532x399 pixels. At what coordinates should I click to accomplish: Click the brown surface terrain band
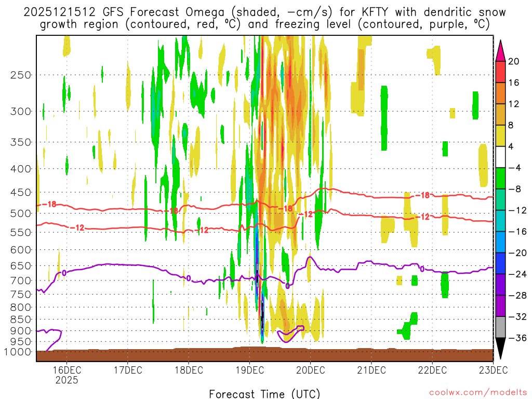[264, 354]
